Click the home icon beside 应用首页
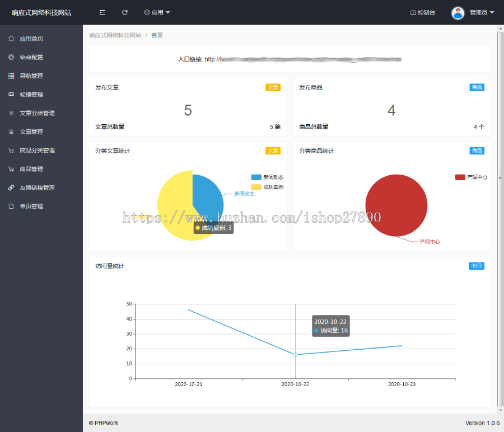The height and width of the screenshot is (432, 504). pos(11,39)
